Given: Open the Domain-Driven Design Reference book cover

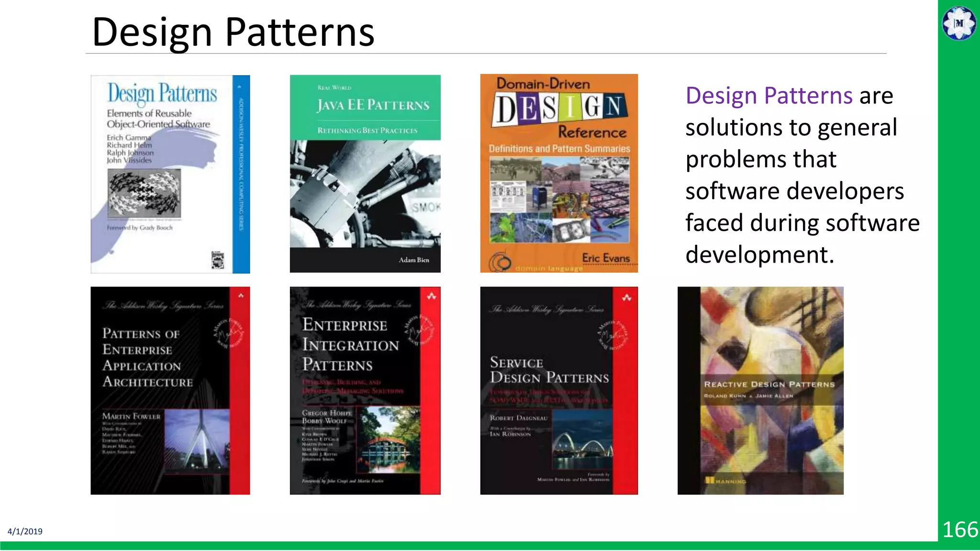Looking at the screenshot, I should pos(559,173).
